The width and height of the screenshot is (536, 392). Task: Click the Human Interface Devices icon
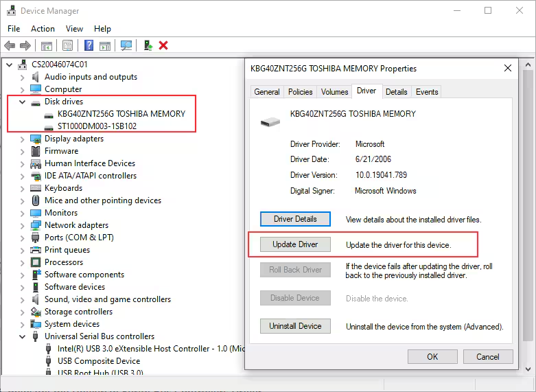36,163
